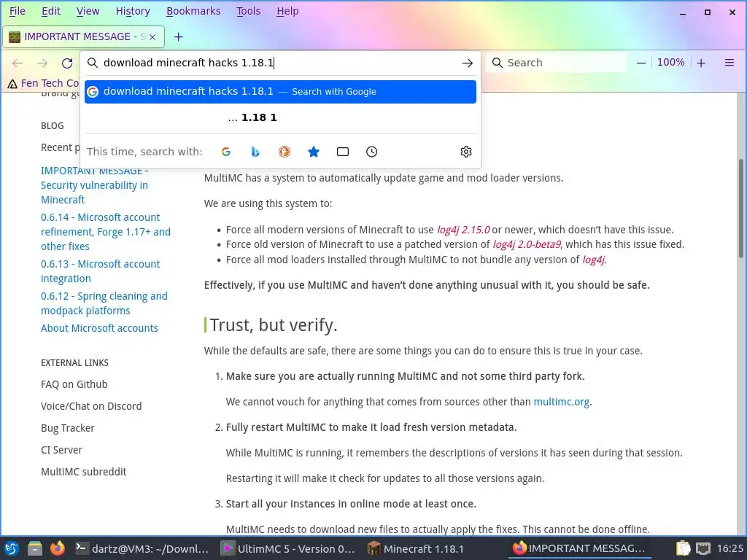Viewport: 747px width, 560px height.
Task: Open the Voice/Chat on Discord link
Action: pyautogui.click(x=91, y=406)
